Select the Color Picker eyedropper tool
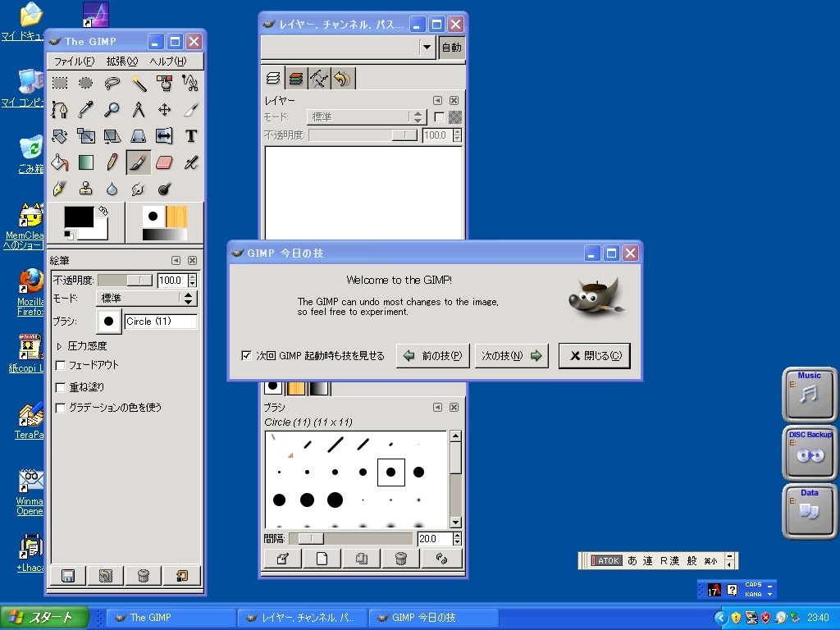Image resolution: width=840 pixels, height=630 pixels. pyautogui.click(x=85, y=109)
